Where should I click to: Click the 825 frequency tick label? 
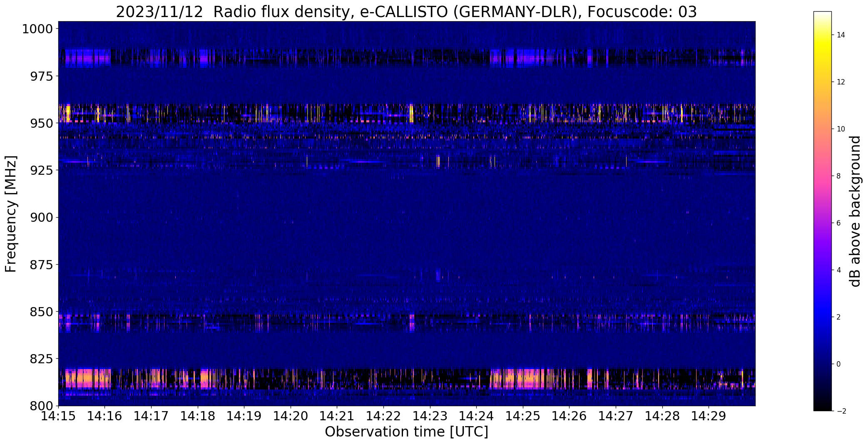42,359
